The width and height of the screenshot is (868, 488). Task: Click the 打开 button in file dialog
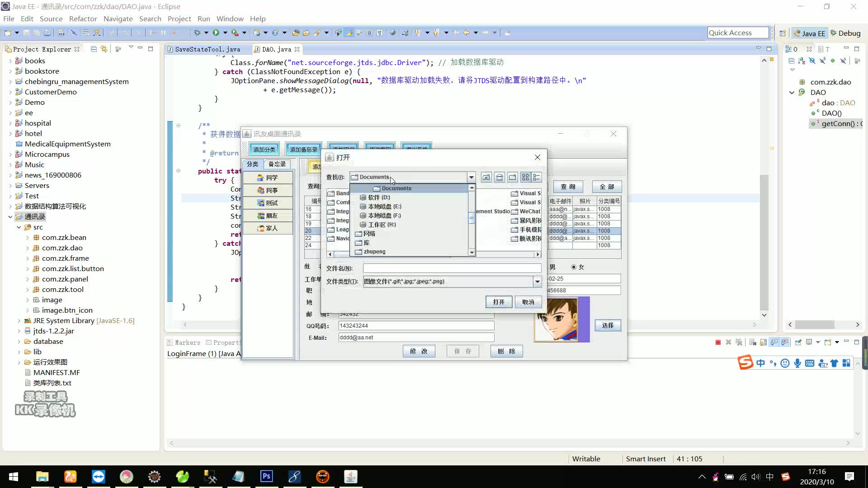click(500, 302)
